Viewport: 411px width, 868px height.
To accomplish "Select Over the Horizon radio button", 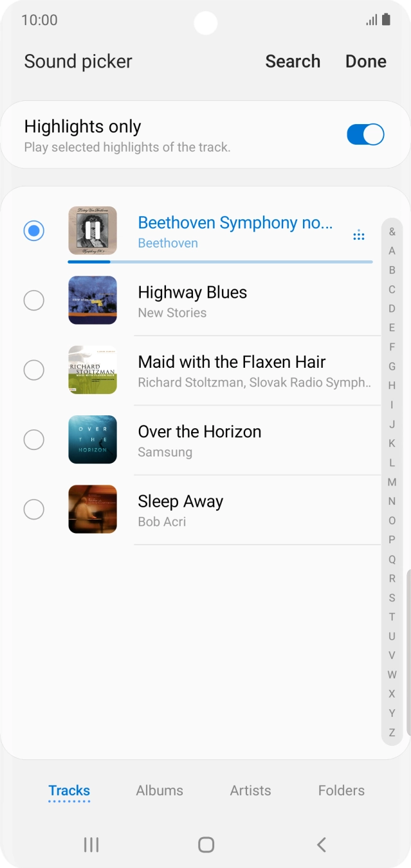I will pyautogui.click(x=33, y=440).
